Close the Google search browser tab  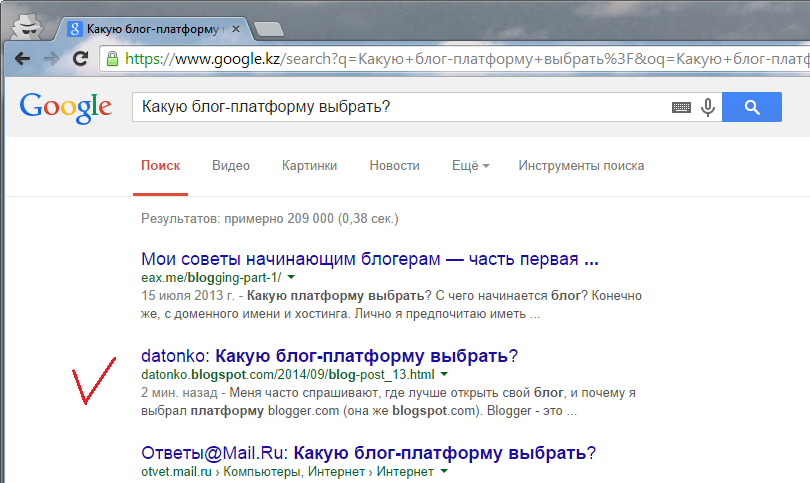(x=236, y=29)
